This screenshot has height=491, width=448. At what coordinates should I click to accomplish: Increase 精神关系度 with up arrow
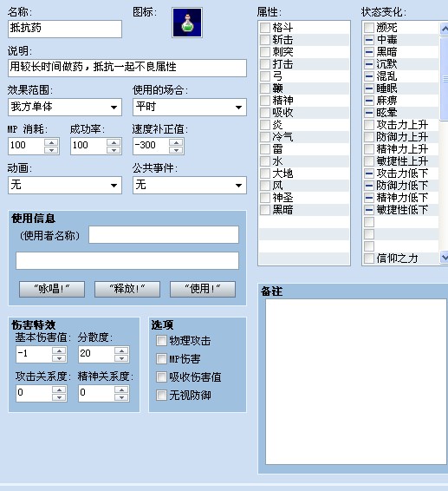click(x=121, y=390)
